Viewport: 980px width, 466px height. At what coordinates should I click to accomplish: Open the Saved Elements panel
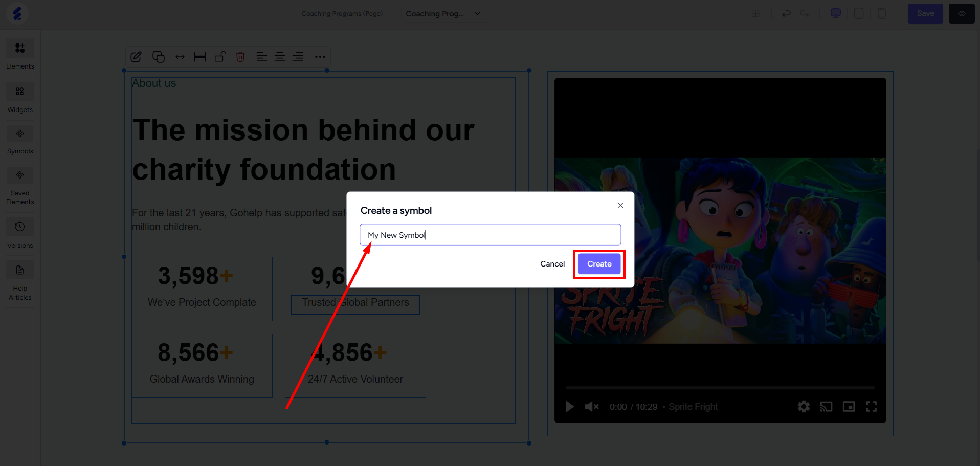click(x=20, y=186)
